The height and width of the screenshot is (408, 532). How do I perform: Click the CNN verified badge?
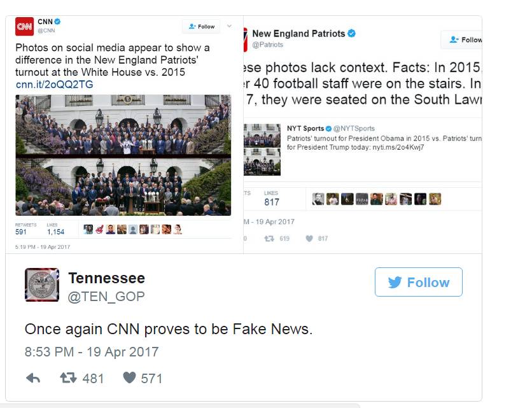pyautogui.click(x=57, y=22)
